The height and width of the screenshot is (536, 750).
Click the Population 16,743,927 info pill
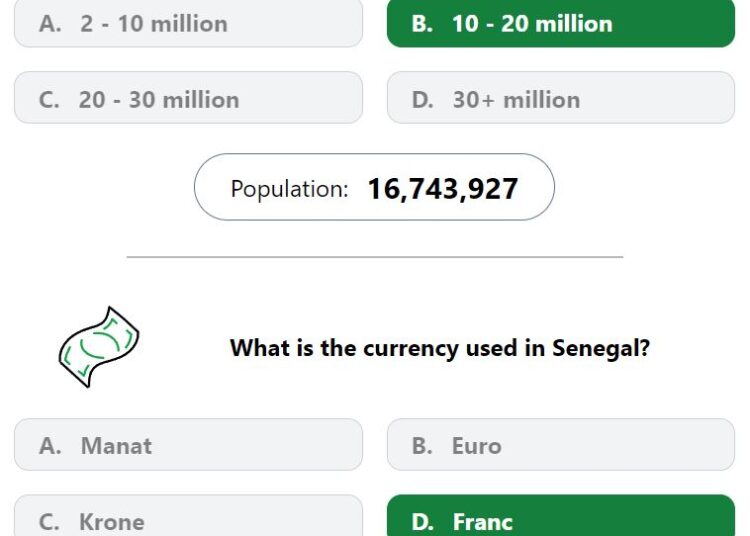(x=374, y=187)
